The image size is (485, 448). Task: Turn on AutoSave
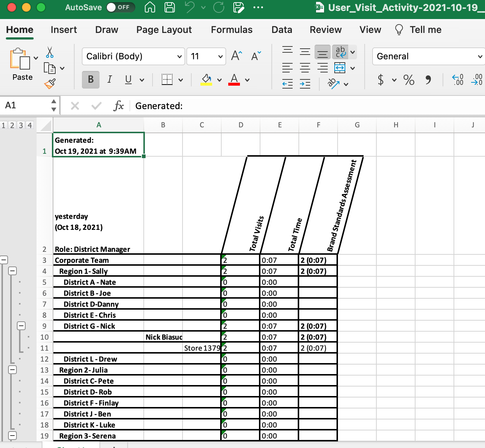[x=121, y=7]
